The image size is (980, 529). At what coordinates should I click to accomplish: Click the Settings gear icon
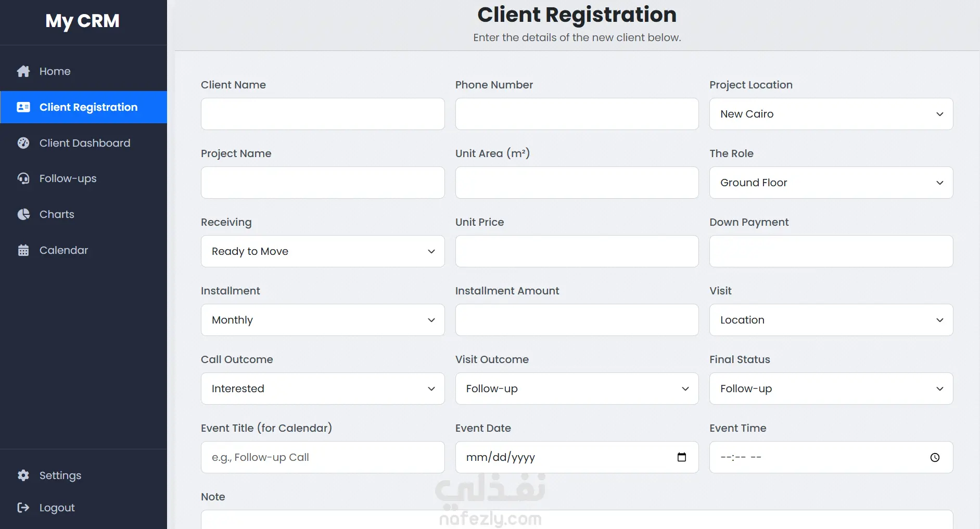tap(23, 475)
